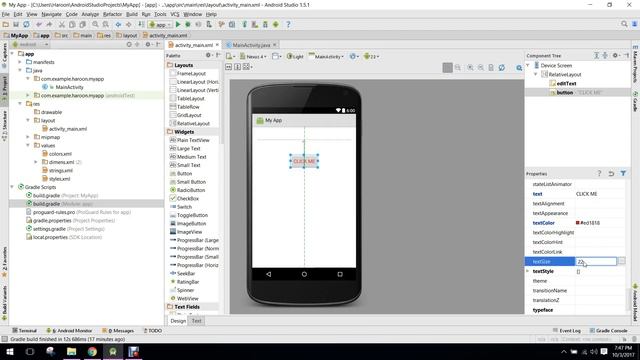Select CheckBox widget in the Palette
Screen dimensions: 640x360
coord(187,198)
